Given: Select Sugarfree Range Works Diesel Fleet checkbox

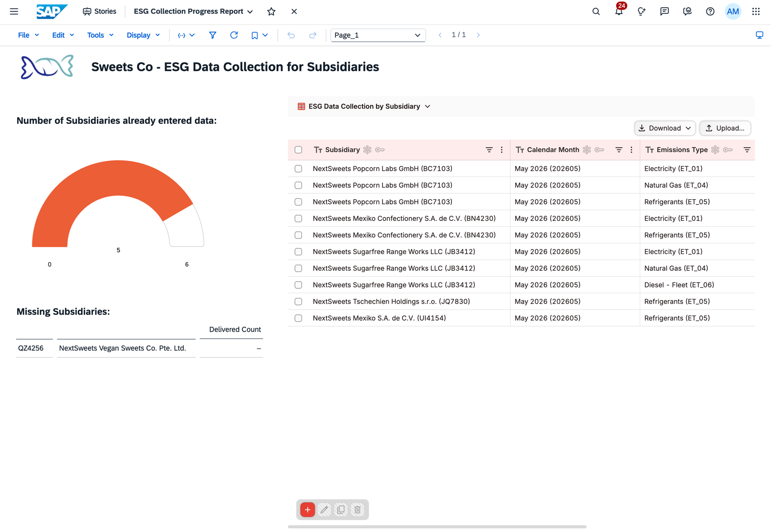Looking at the screenshot, I should [x=298, y=285].
